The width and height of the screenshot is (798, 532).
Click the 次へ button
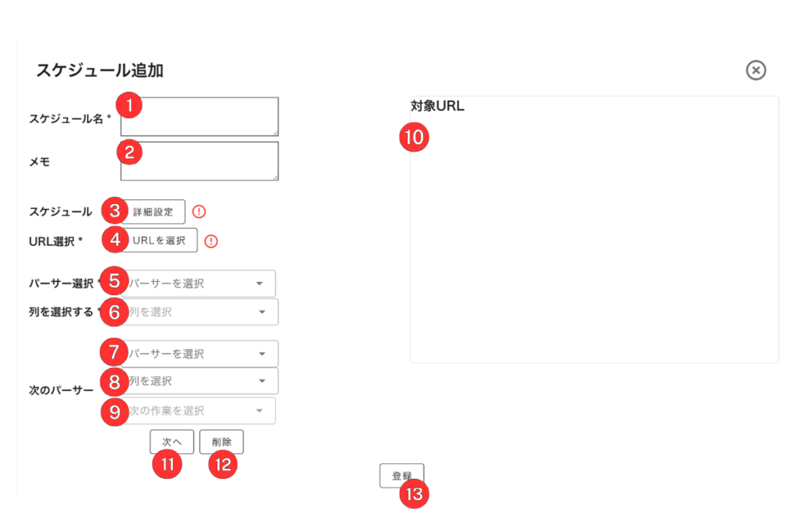click(x=171, y=442)
